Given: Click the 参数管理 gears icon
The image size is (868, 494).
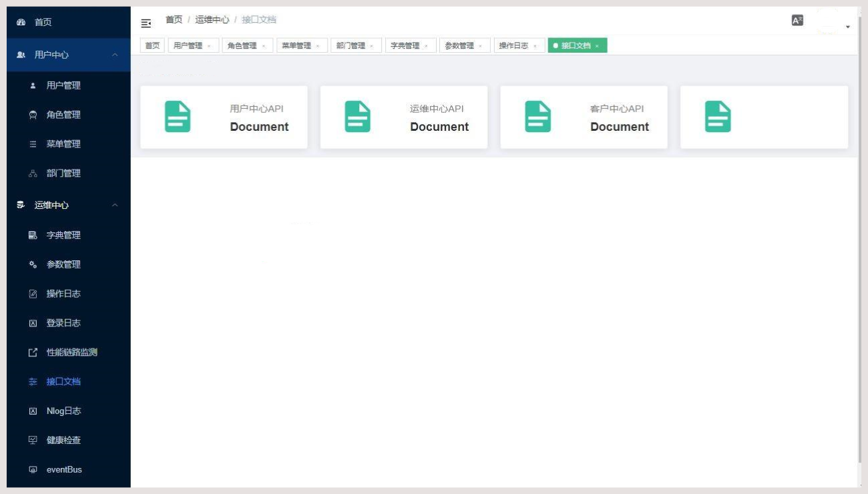Looking at the screenshot, I should 33,264.
